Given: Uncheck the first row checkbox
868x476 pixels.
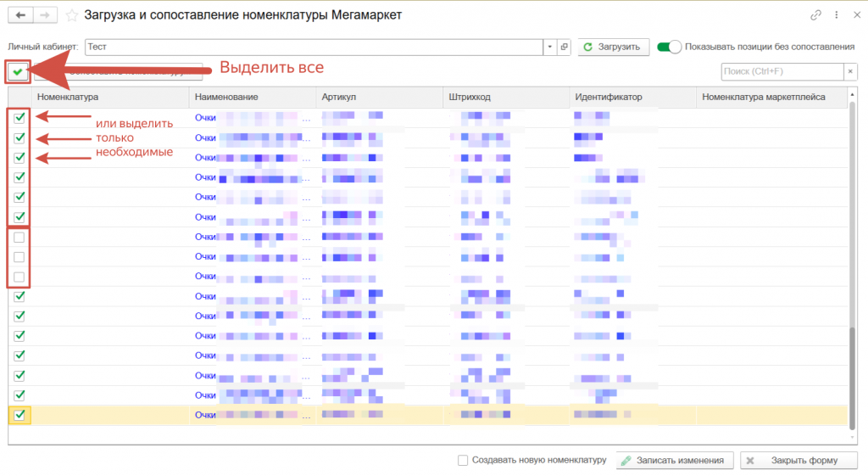Looking at the screenshot, I should (19, 118).
